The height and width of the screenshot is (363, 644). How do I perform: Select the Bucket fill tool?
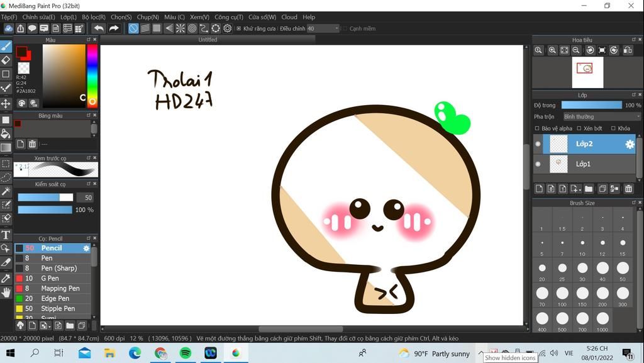coord(6,133)
